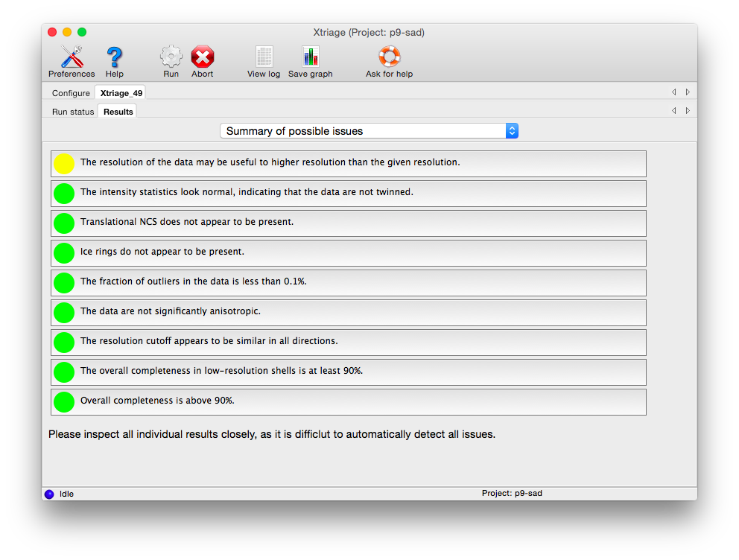Click the data not significantly anisotropic row
The image size is (739, 560).
[348, 313]
